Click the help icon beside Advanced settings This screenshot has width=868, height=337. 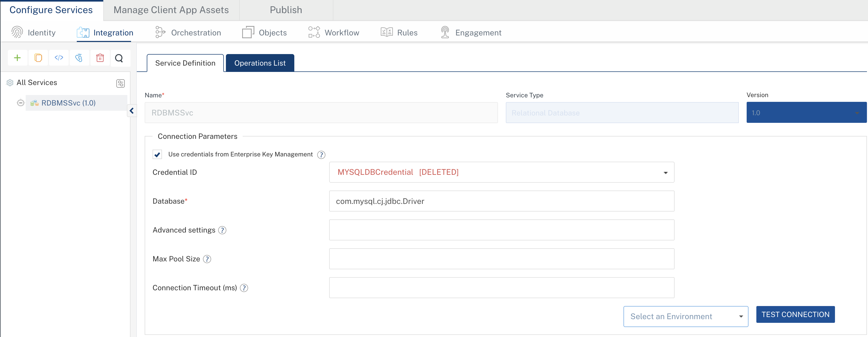[x=222, y=230]
